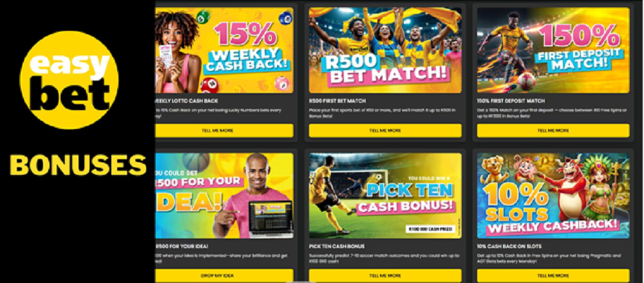Click Tell Me More under R500 First Bet Match
644x283 pixels.
click(x=385, y=130)
